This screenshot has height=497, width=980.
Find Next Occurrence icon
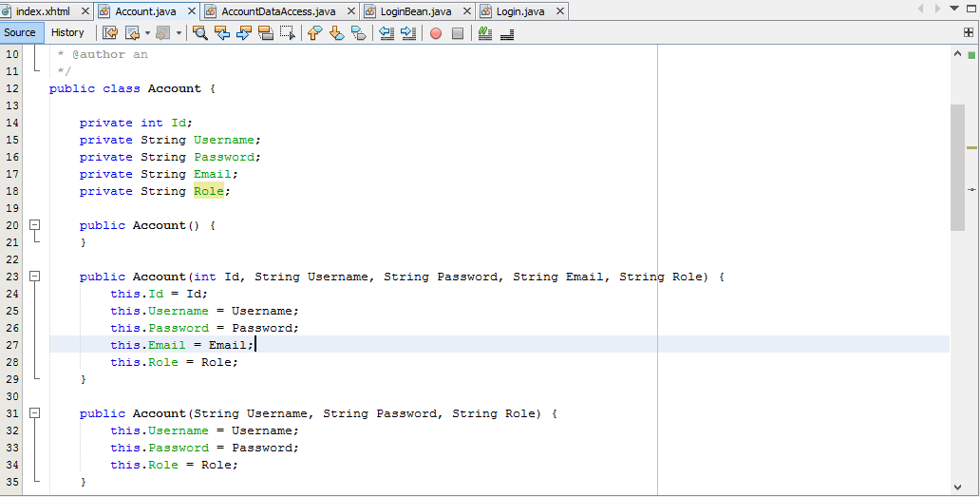click(x=244, y=32)
